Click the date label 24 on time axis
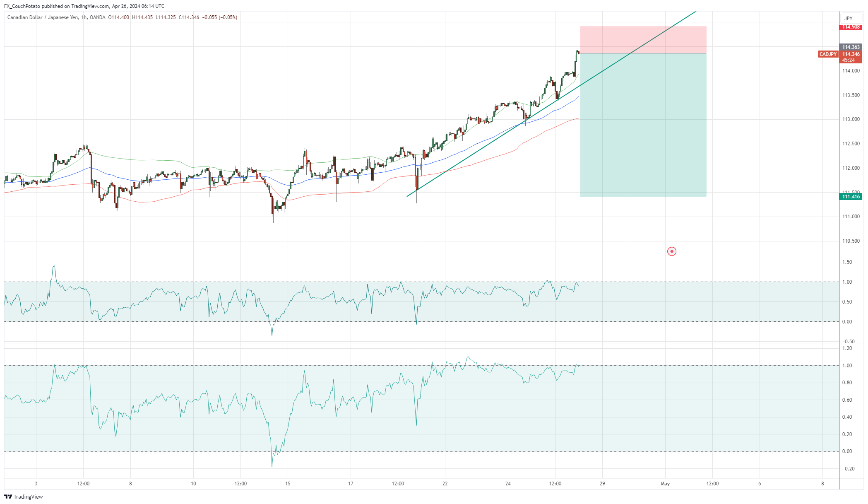 [508, 484]
